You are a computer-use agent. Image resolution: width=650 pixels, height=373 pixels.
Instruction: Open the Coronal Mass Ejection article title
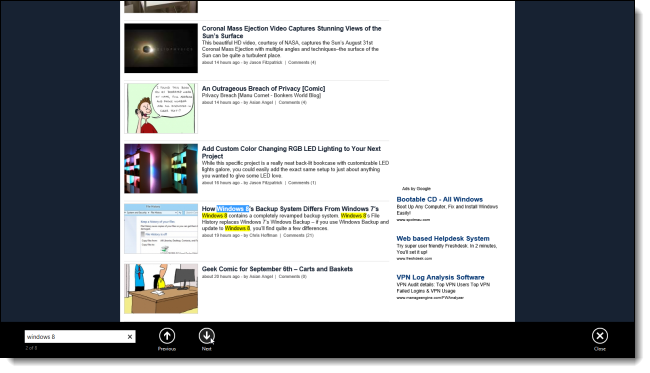click(x=291, y=32)
